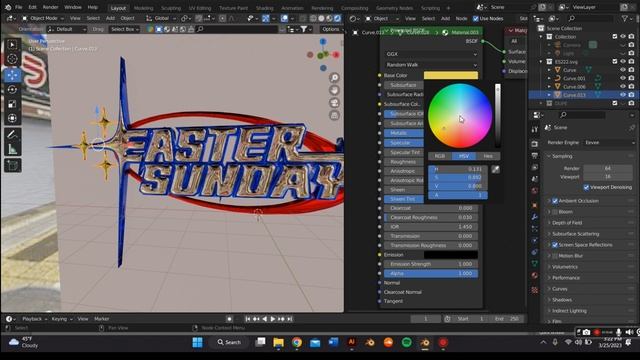This screenshot has height=360, width=640.
Task: Toggle Viewport Denoising checkbox
Action: [x=587, y=187]
